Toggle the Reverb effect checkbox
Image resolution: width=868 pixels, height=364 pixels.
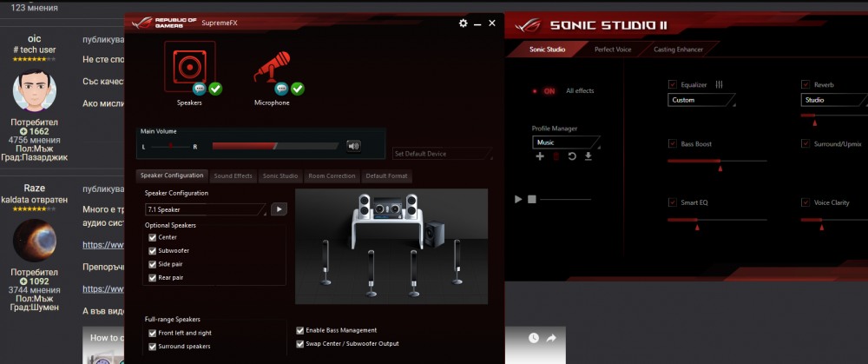(806, 85)
